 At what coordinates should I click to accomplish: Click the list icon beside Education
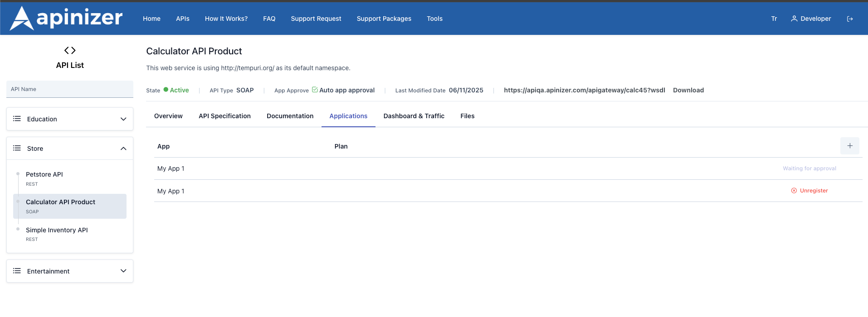[17, 119]
